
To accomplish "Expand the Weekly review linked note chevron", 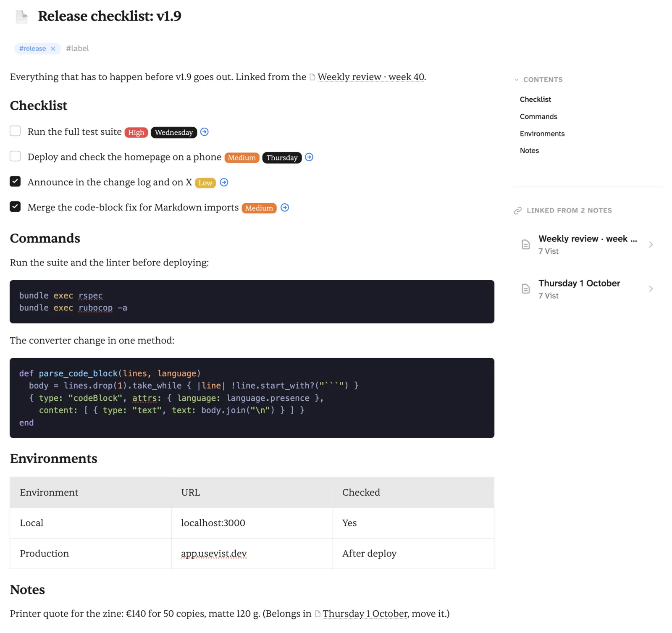I will pyautogui.click(x=651, y=244).
